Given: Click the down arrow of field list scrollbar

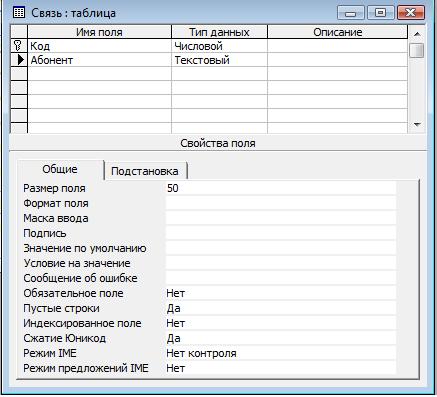Looking at the screenshot, I should click(417, 125).
